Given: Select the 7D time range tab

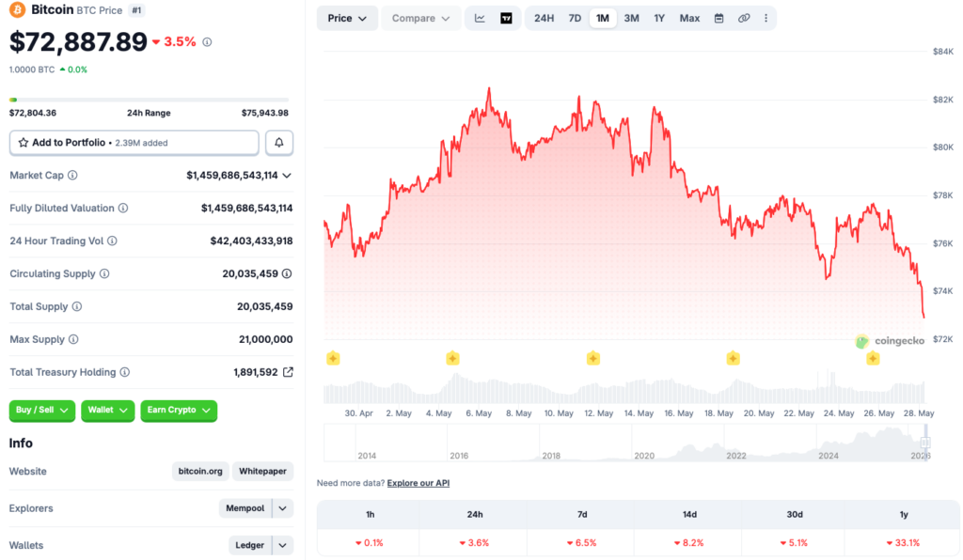Looking at the screenshot, I should pyautogui.click(x=575, y=19).
